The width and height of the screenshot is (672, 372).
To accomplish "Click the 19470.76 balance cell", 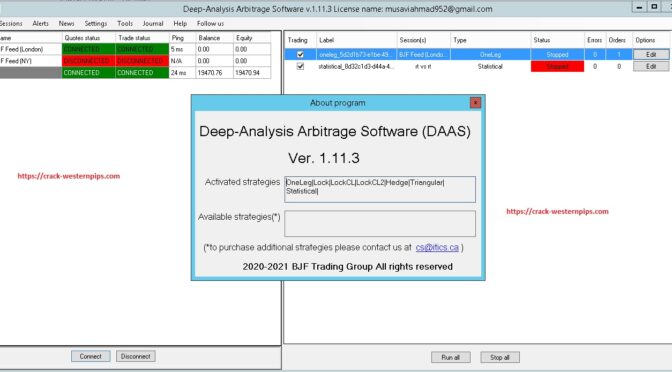I will [x=214, y=73].
